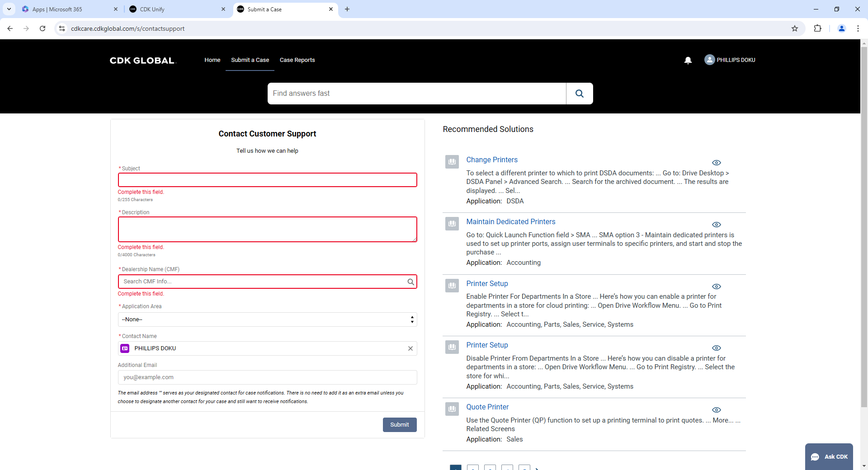This screenshot has width=868, height=470.
Task: Open the Printer Setup disable-printer link
Action: pos(487,345)
